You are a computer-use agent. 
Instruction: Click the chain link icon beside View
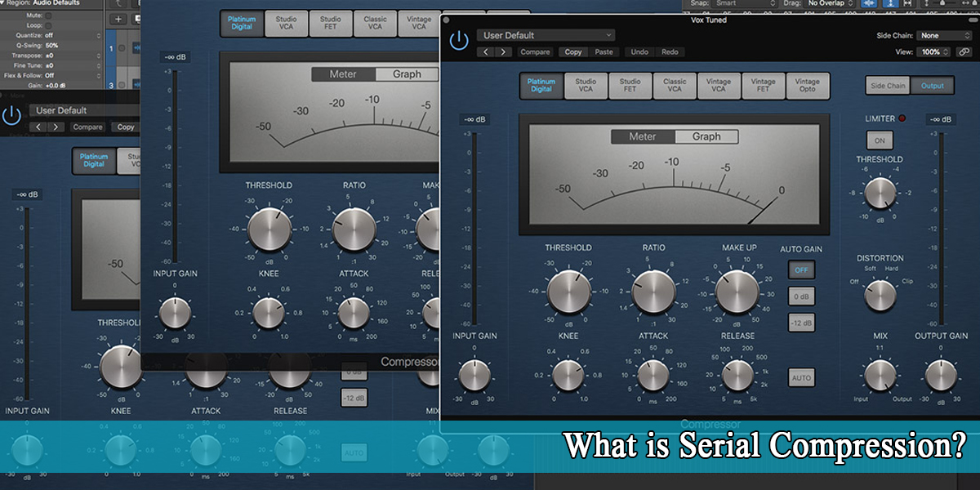964,51
